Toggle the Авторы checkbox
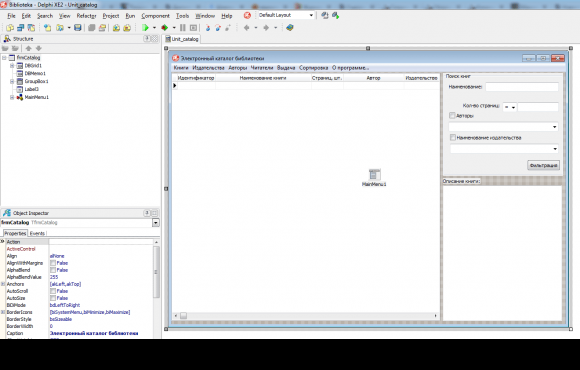This screenshot has width=580, height=370. click(x=452, y=116)
